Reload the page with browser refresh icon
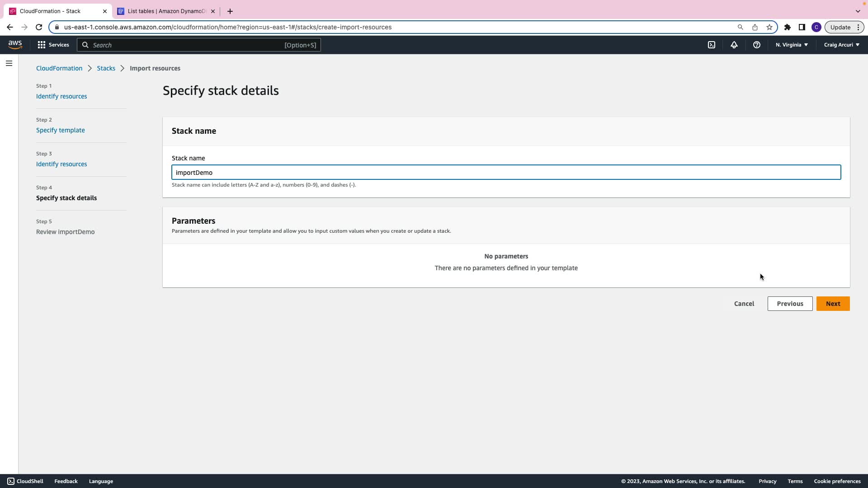868x488 pixels. 39,27
